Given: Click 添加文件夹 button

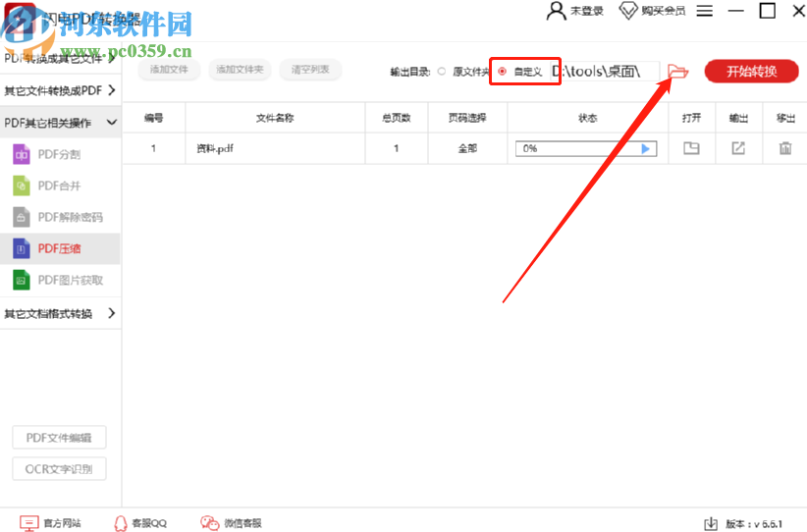Looking at the screenshot, I should point(240,70).
